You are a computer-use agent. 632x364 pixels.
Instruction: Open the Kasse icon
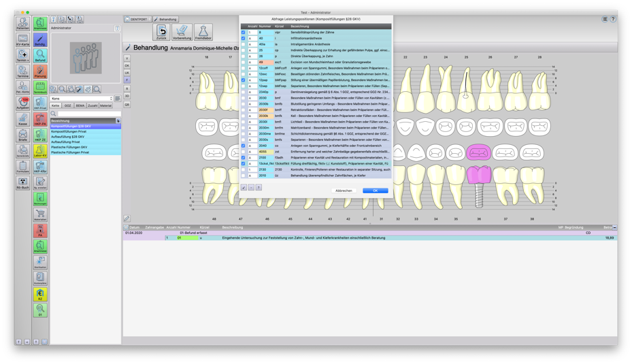pyautogui.click(x=22, y=119)
